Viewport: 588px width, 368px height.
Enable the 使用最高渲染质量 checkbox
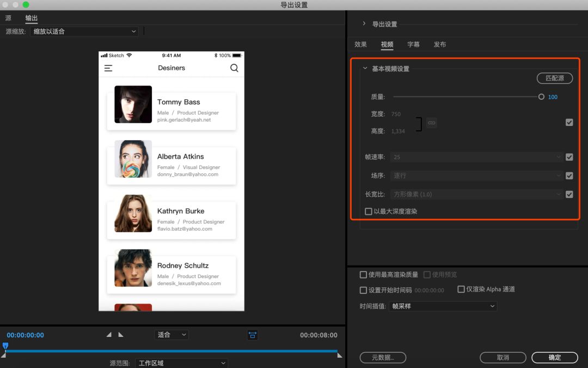click(x=363, y=275)
